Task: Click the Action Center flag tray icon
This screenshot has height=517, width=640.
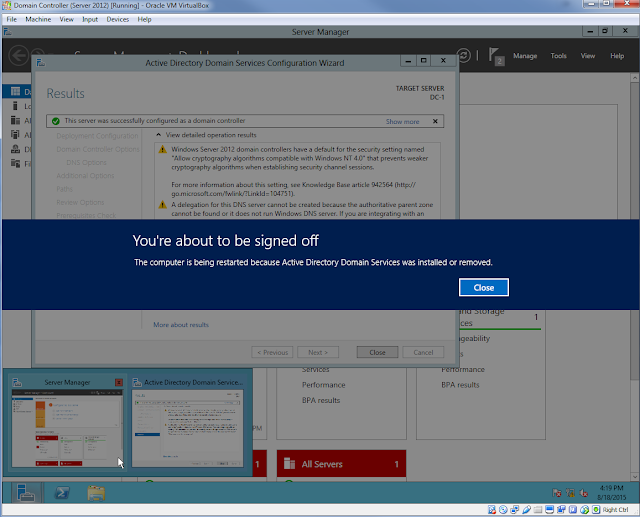Action: coord(557,493)
